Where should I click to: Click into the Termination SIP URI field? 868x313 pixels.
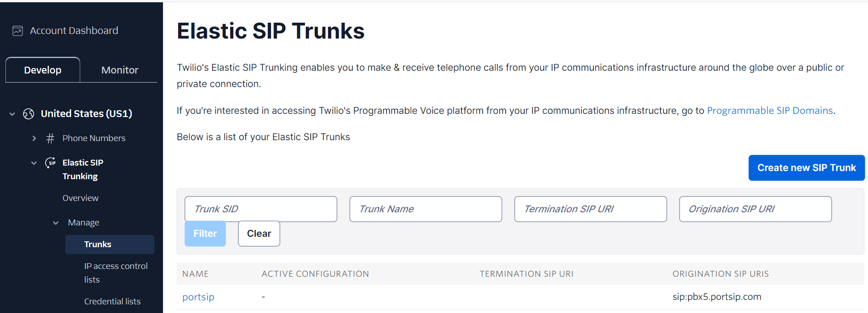590,209
